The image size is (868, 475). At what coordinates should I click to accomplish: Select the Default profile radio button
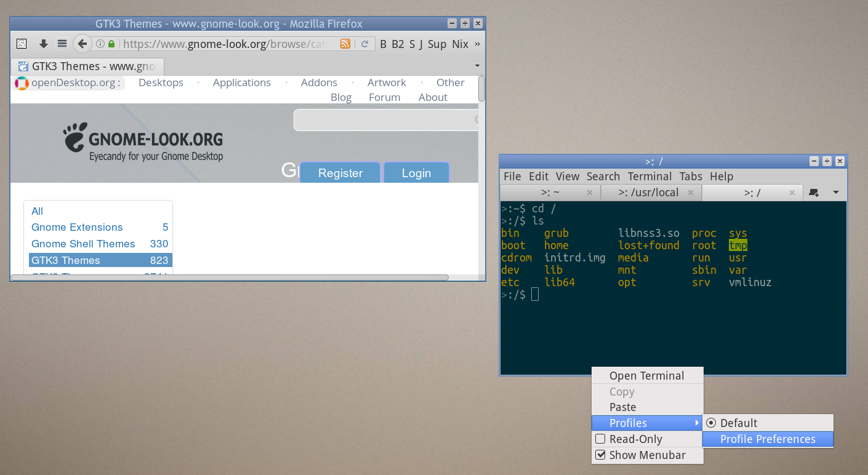point(711,423)
